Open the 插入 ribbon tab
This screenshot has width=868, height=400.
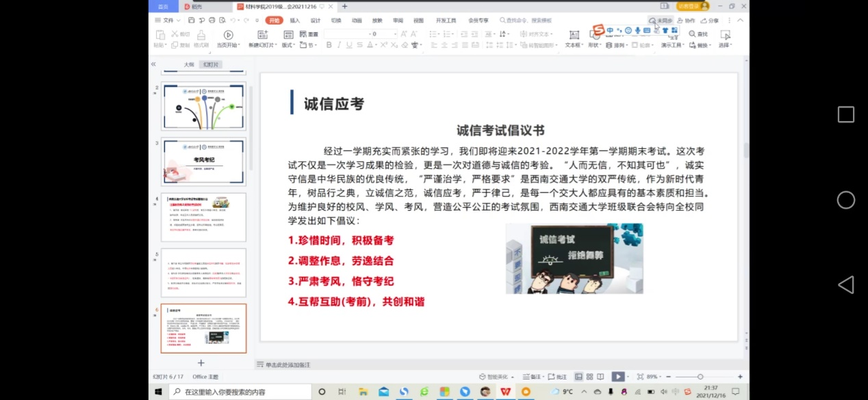(x=294, y=21)
